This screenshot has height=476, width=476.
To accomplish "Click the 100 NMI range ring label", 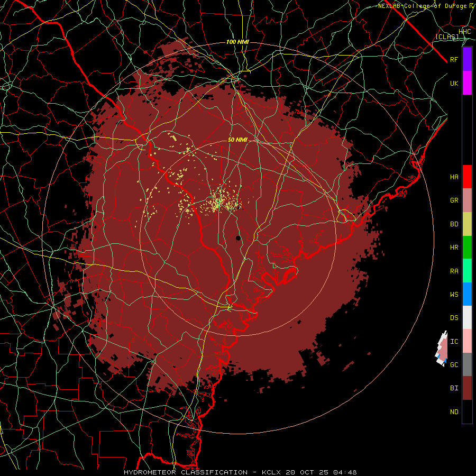I will [237, 42].
